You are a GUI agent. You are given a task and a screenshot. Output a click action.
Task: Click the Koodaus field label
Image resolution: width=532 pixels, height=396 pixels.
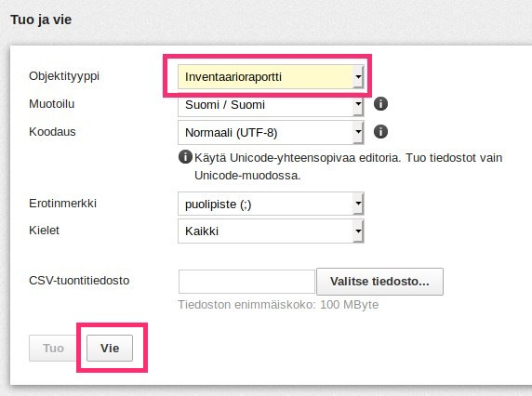(x=52, y=132)
